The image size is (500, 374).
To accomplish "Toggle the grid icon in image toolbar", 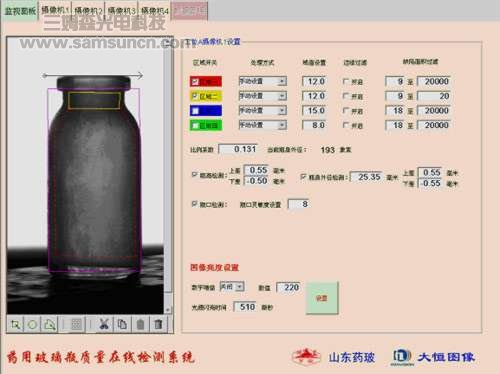I will 76,324.
